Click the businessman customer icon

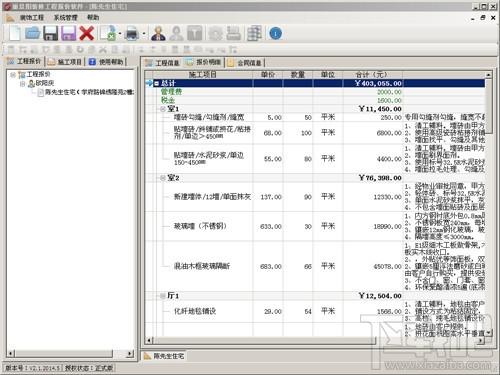(x=158, y=33)
